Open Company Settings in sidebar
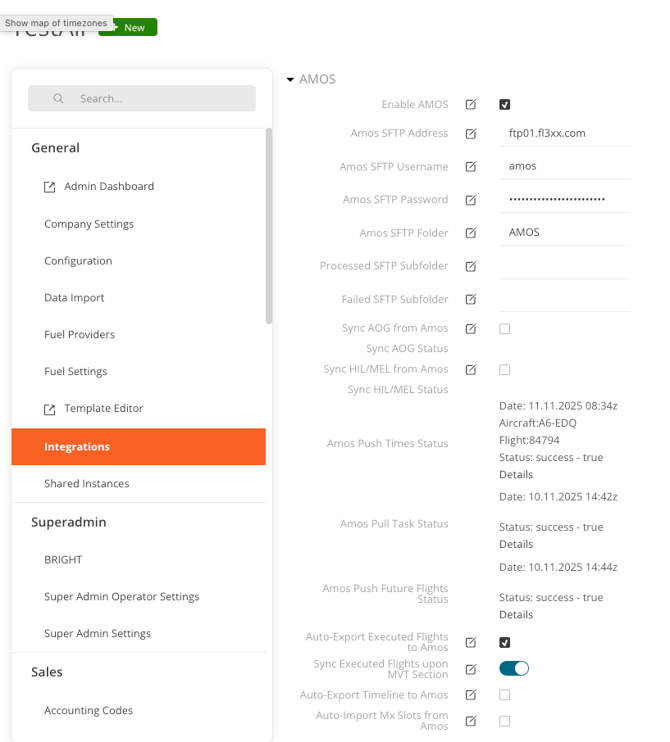The image size is (670, 742). pyautogui.click(x=89, y=224)
